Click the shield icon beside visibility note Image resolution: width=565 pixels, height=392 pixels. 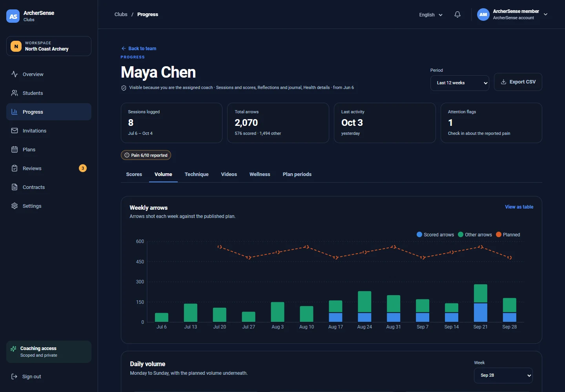click(x=124, y=88)
